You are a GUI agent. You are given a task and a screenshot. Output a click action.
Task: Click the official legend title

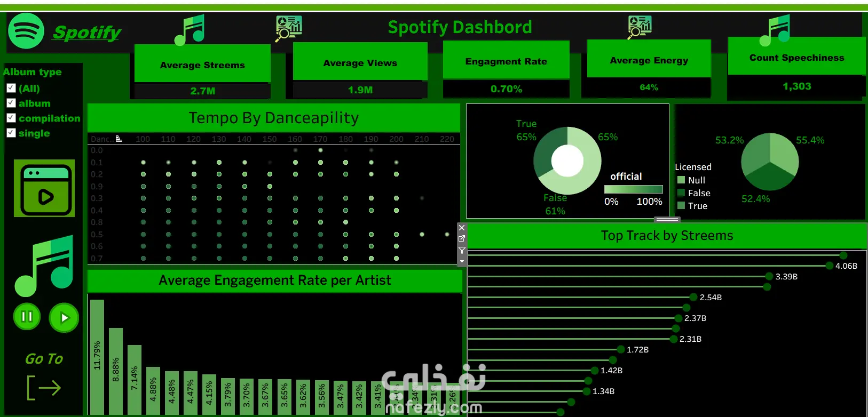tap(626, 177)
